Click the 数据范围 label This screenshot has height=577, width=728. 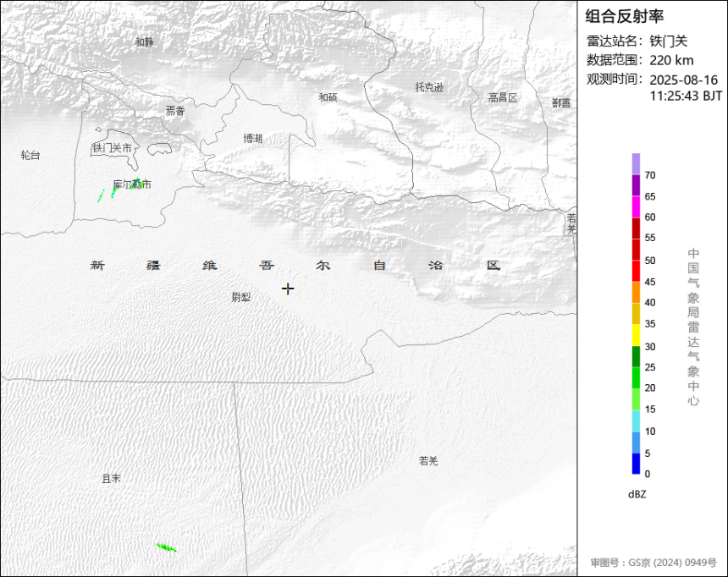click(615, 60)
